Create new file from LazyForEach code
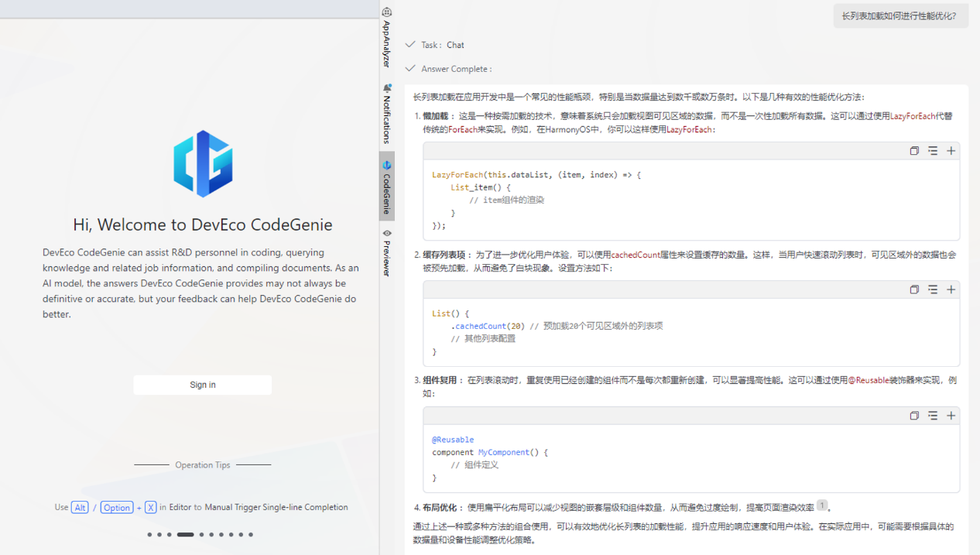This screenshot has height=555, width=980. pyautogui.click(x=951, y=151)
